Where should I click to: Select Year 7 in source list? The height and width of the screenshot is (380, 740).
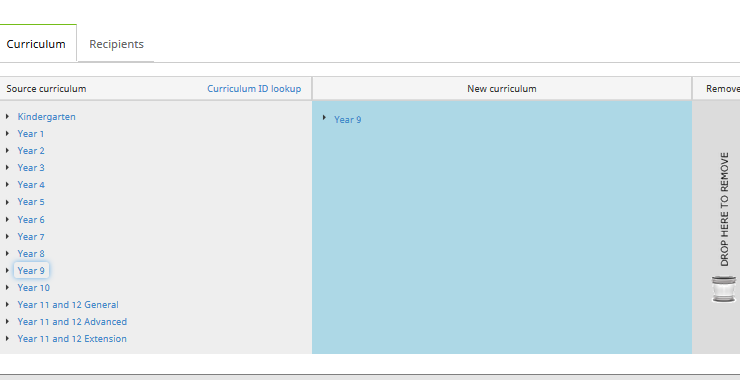[31, 236]
